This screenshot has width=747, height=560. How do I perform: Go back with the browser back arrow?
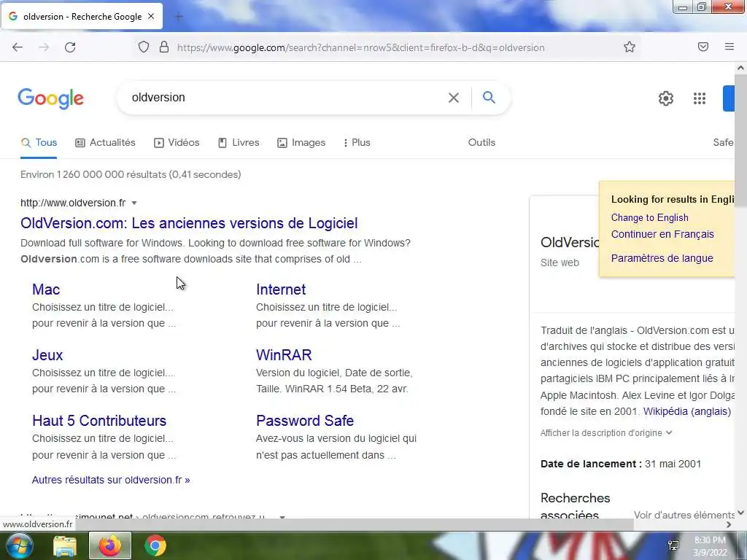(18, 47)
